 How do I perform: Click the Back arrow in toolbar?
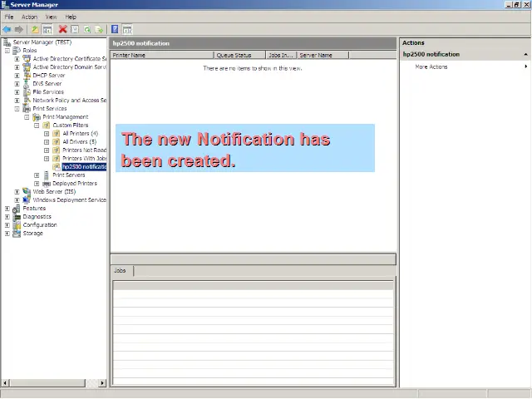[7, 29]
